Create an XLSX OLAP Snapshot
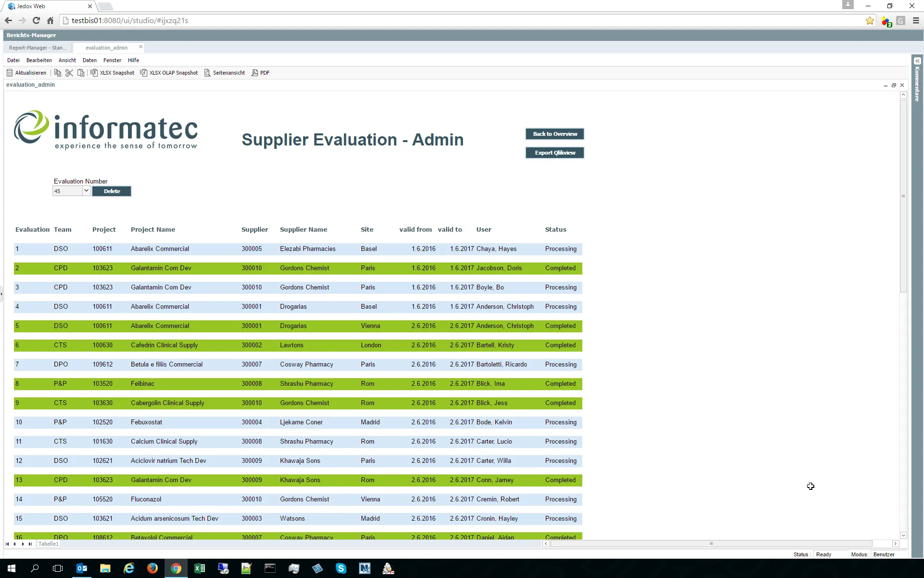924x578 pixels. [x=169, y=73]
